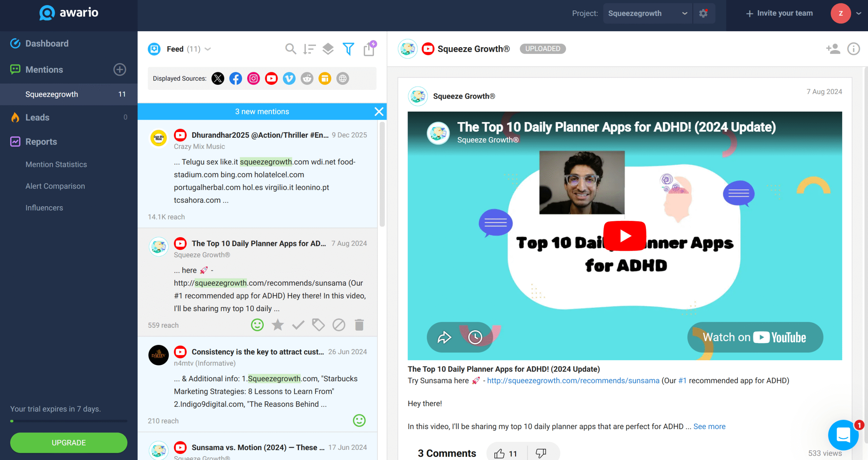Image resolution: width=868 pixels, height=460 pixels.
Task: Toggle the Instagram source
Action: point(253,78)
